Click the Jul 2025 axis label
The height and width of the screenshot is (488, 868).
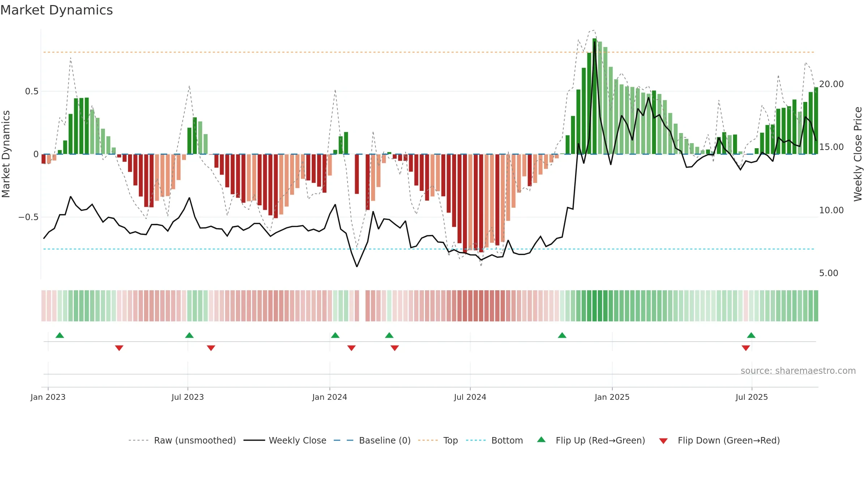(x=752, y=397)
